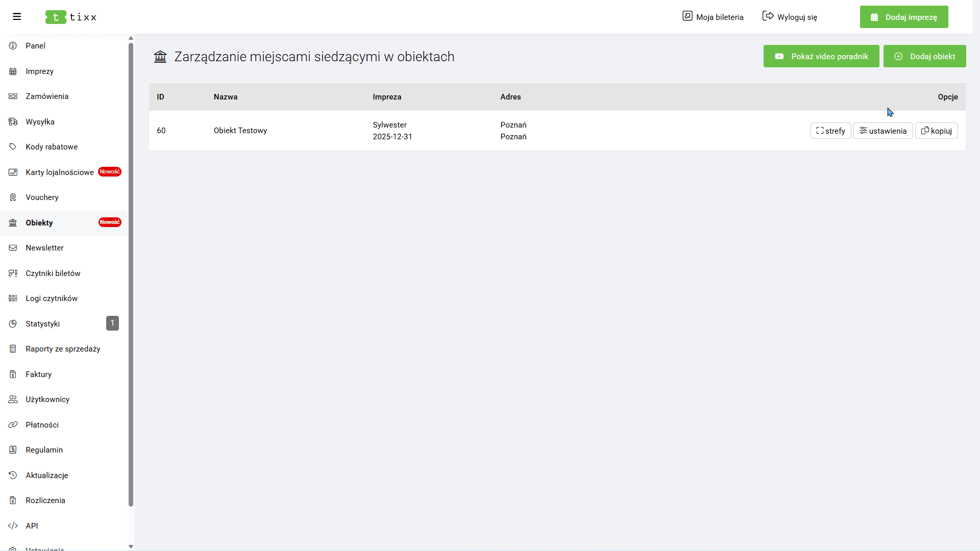
Task: Click the tixx logo
Action: (x=71, y=17)
